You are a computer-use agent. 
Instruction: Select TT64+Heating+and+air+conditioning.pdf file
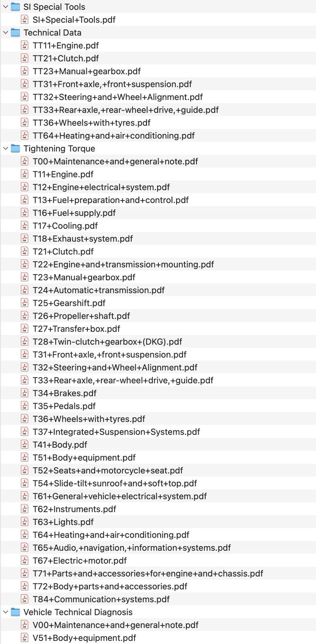114,136
